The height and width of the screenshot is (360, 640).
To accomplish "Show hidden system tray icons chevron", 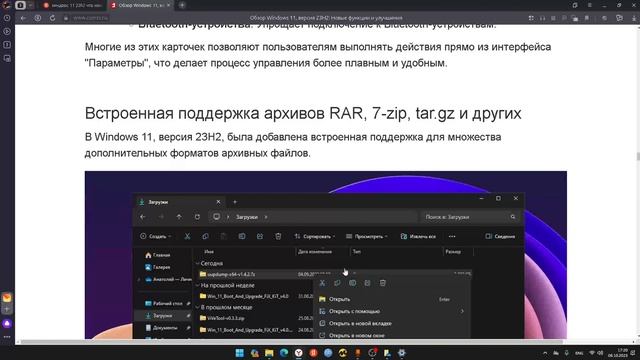I will [x=545, y=353].
